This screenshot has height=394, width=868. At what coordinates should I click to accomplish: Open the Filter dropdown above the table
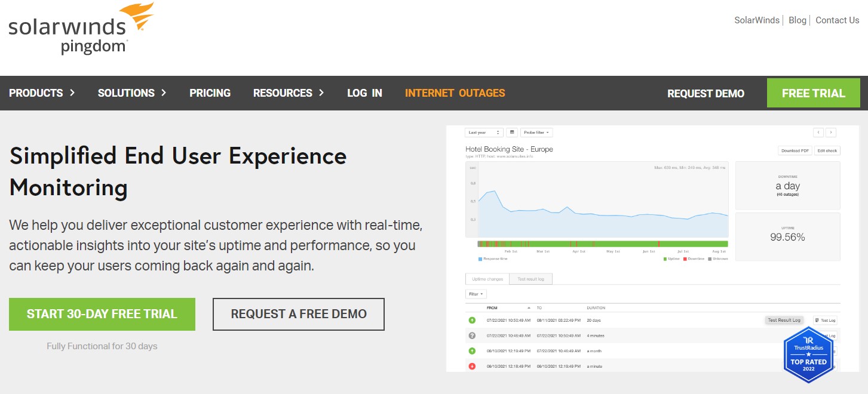pyautogui.click(x=476, y=294)
